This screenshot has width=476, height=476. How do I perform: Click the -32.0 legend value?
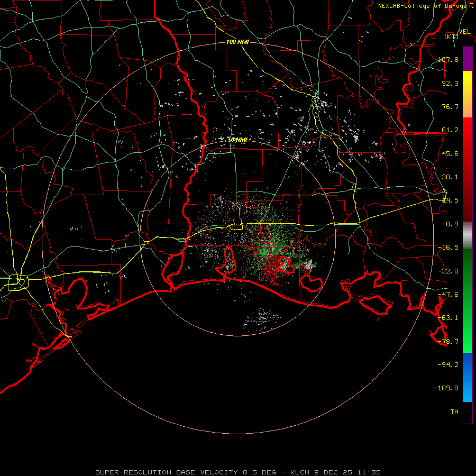tap(448, 271)
